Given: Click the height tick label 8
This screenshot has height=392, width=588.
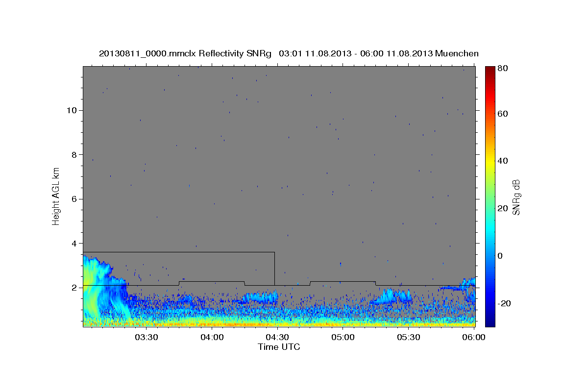Looking at the screenshot, I should point(73,155).
